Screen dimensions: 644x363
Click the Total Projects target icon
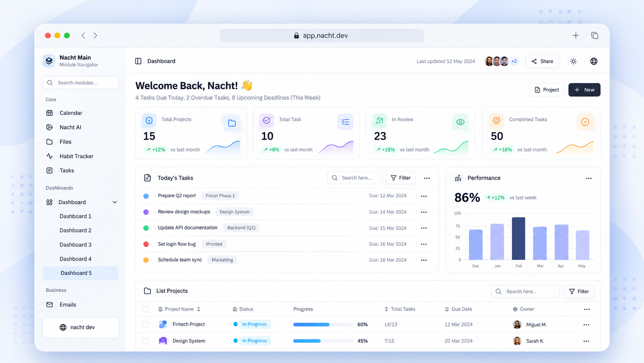pos(149,120)
